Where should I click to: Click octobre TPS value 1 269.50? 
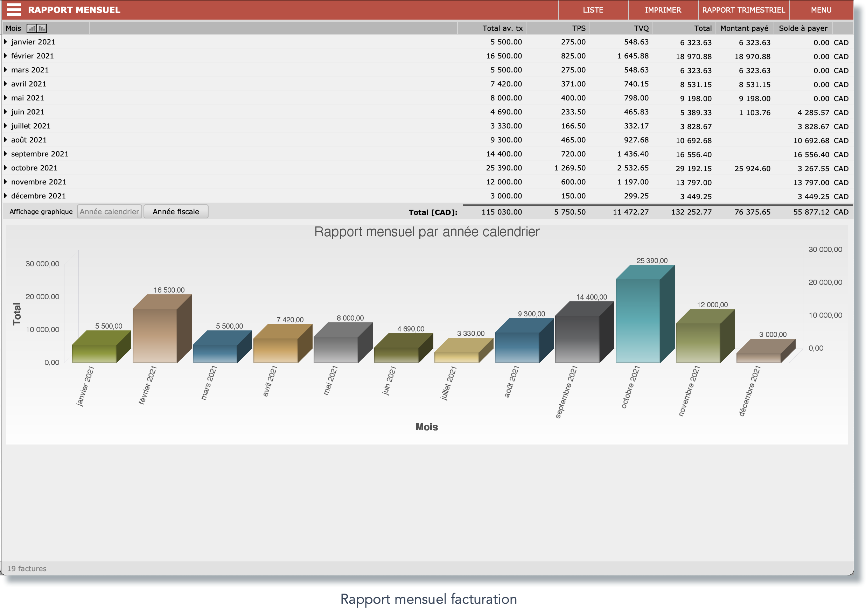click(x=570, y=168)
